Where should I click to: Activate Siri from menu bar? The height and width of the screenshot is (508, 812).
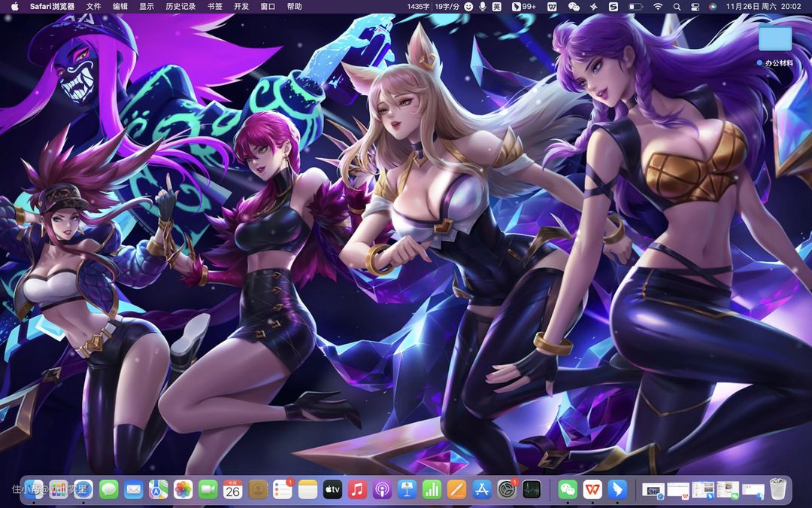coord(713,6)
